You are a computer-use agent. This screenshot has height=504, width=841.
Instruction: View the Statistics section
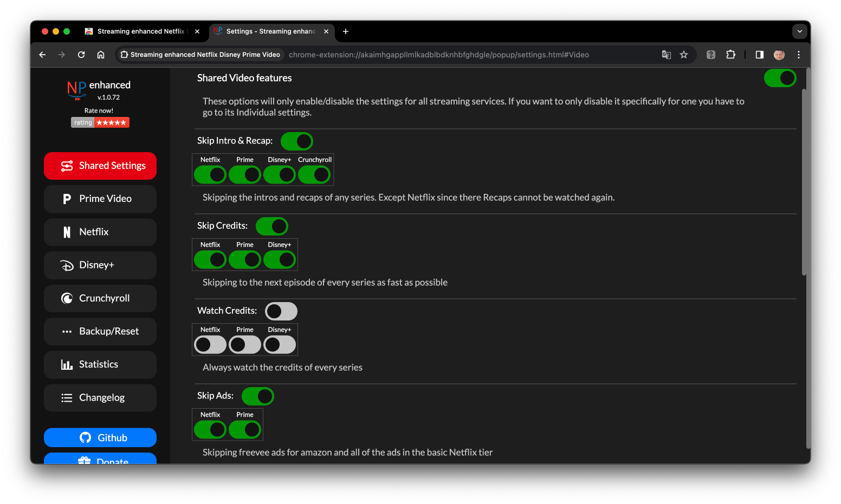point(100,364)
